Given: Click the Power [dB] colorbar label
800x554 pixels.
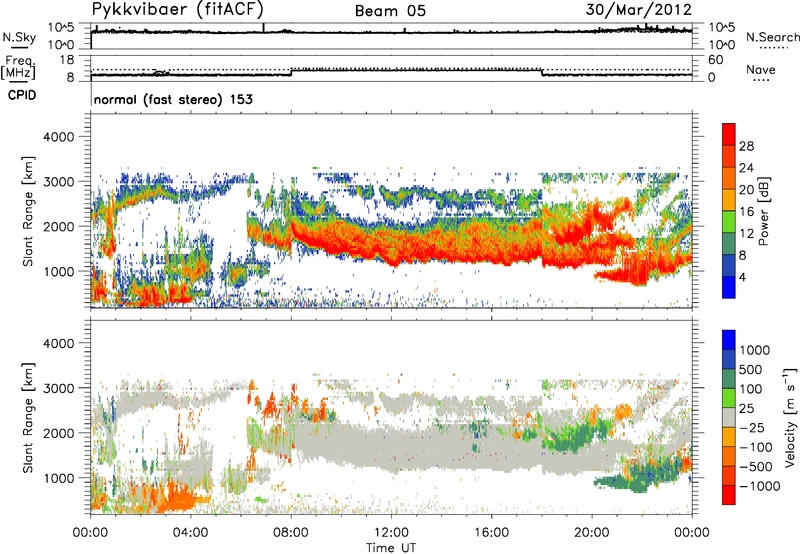Looking at the screenshot, I should (763, 211).
